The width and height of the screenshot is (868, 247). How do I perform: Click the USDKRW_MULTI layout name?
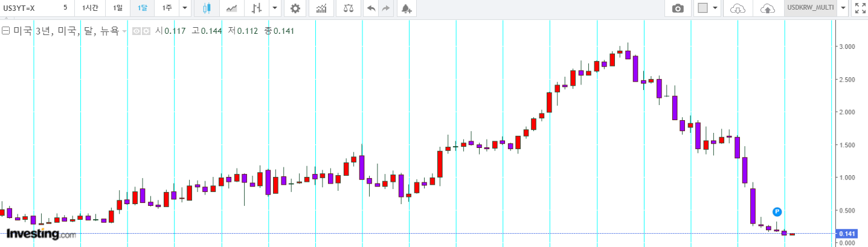[811, 8]
